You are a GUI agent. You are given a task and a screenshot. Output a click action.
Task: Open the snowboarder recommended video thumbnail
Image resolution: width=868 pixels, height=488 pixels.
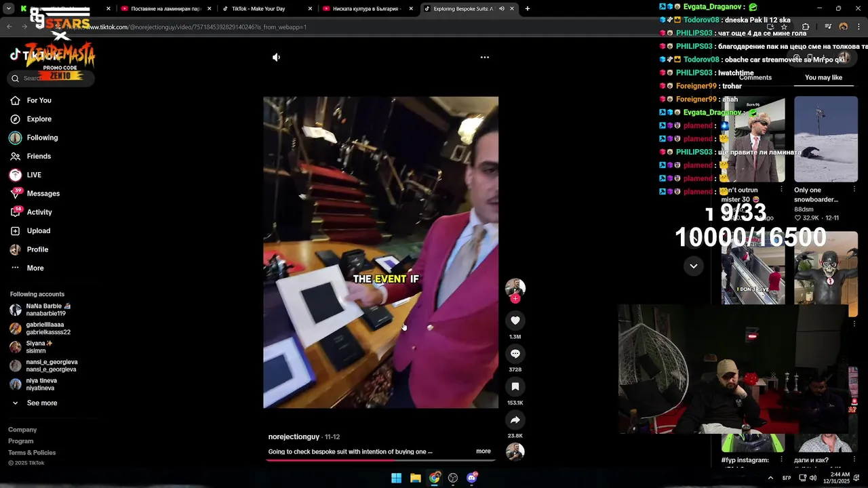826,139
